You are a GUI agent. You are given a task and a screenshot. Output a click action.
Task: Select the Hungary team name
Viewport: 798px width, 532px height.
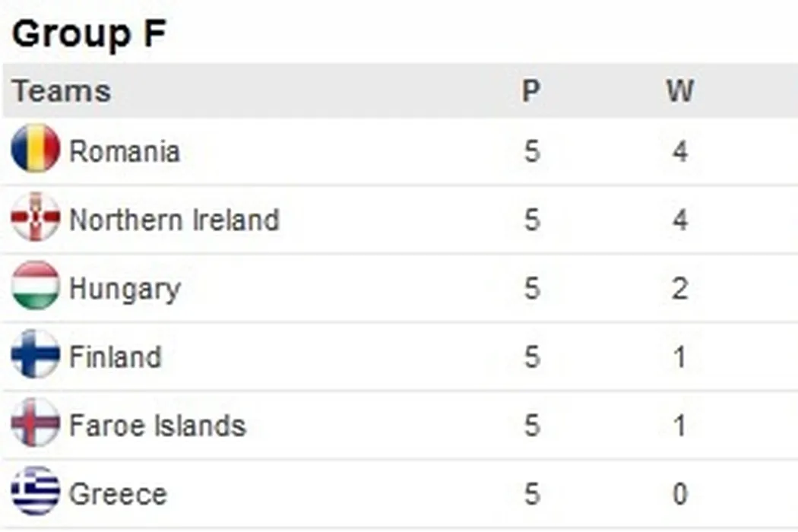[125, 289]
